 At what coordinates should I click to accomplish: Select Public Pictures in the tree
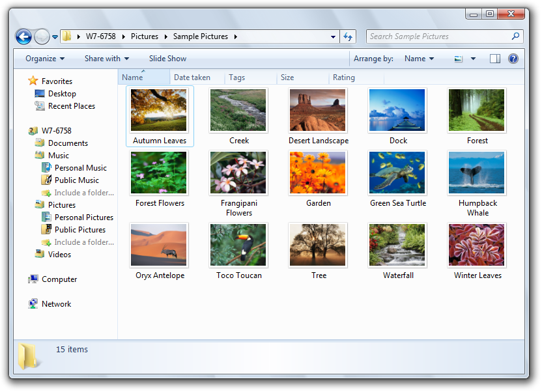pos(80,230)
